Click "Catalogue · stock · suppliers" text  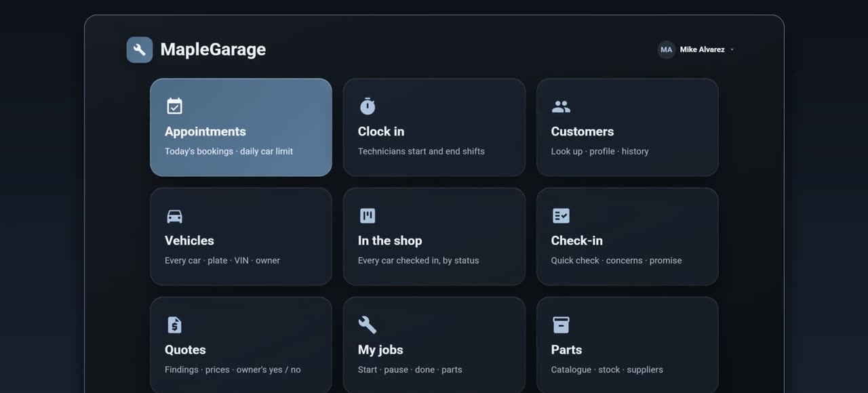607,369
